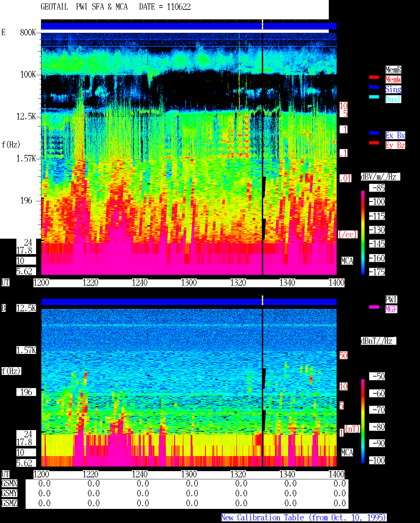Screen dimensions: 420x523
Task: Click the Ey Bz legend label
Action: point(395,145)
